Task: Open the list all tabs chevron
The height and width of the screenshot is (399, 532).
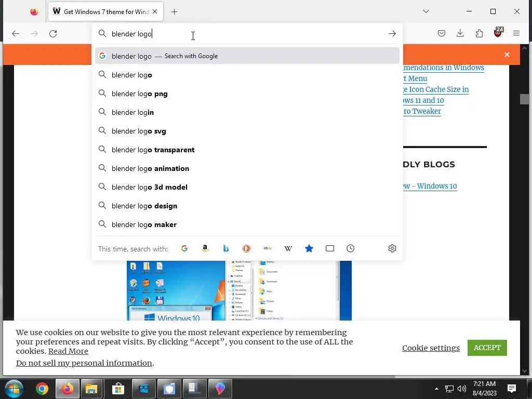Action: point(426,11)
